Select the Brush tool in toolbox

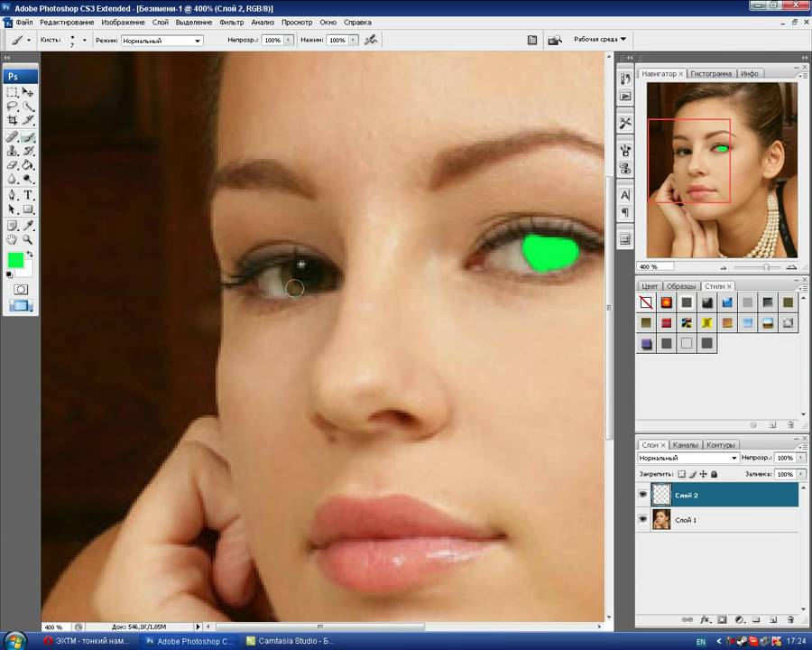28,137
